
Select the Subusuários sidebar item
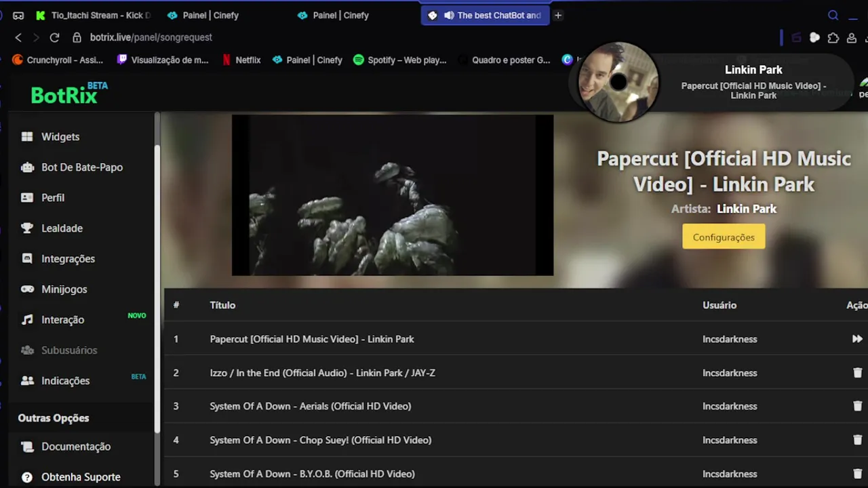tap(59, 350)
